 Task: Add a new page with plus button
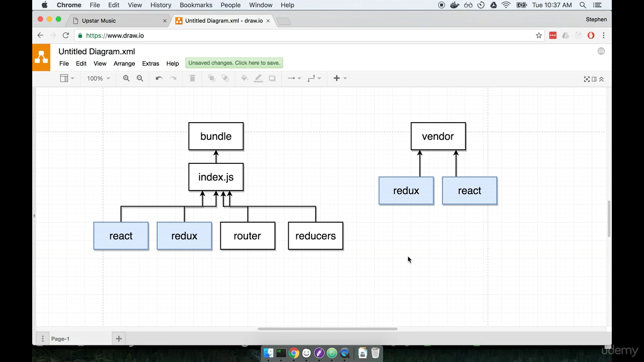point(119,339)
